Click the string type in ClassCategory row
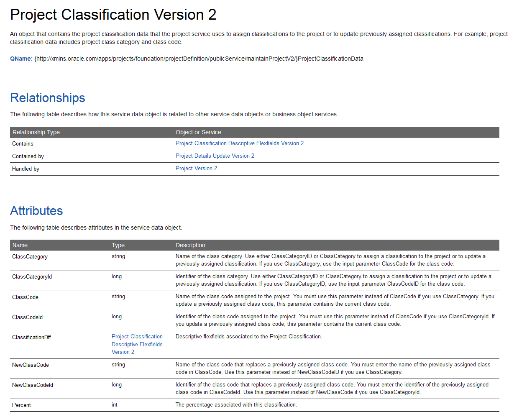 point(118,256)
